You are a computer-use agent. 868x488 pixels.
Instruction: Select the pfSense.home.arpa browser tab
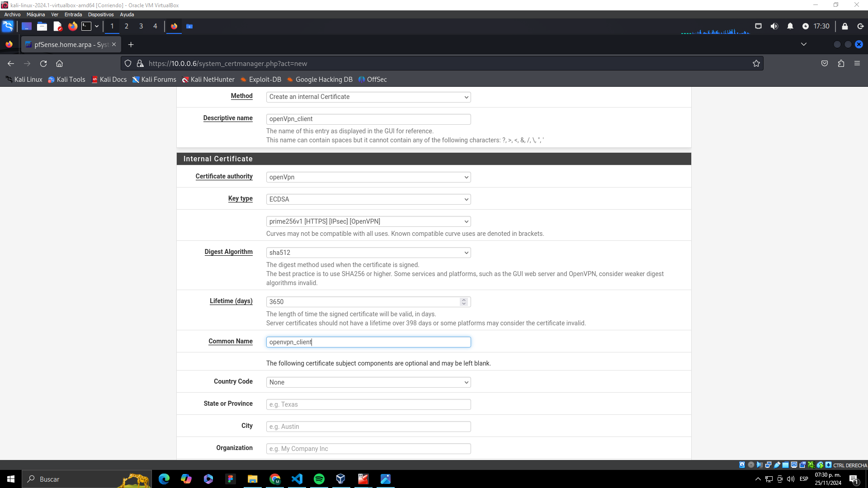(x=68, y=44)
